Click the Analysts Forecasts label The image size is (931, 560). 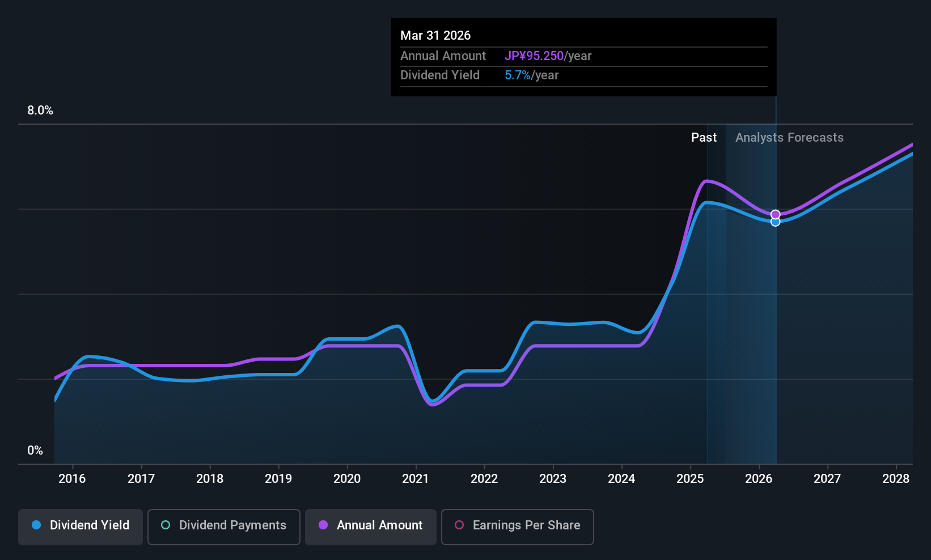[789, 138]
